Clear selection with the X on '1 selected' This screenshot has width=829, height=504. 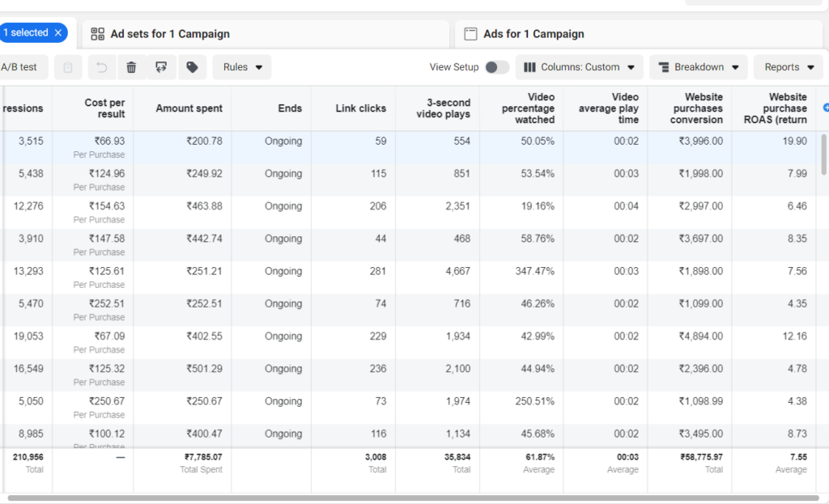tap(57, 33)
